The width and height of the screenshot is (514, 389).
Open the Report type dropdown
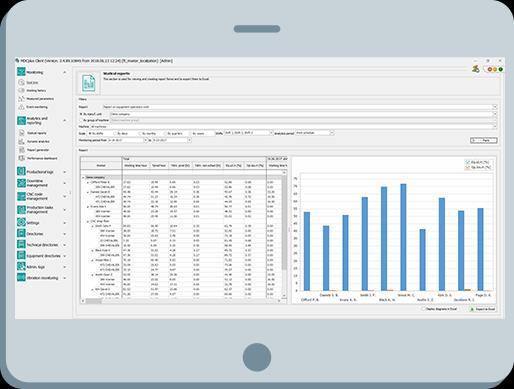coord(300,107)
